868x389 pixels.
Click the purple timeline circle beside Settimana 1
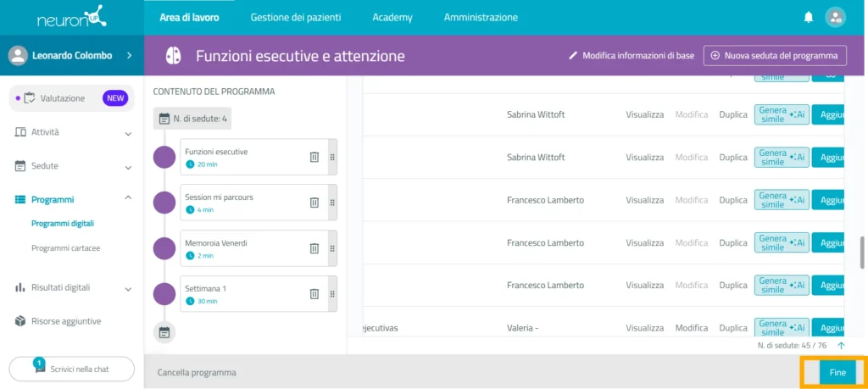tap(164, 294)
